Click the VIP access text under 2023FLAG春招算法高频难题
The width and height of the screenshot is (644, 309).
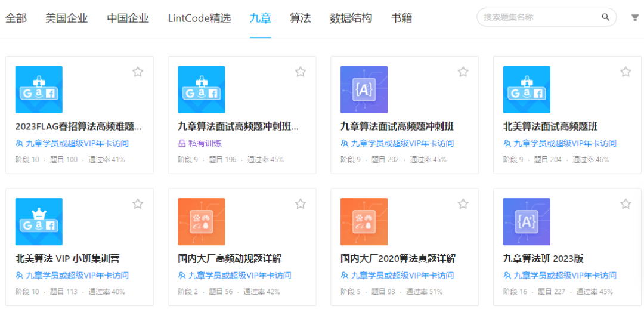point(77,143)
